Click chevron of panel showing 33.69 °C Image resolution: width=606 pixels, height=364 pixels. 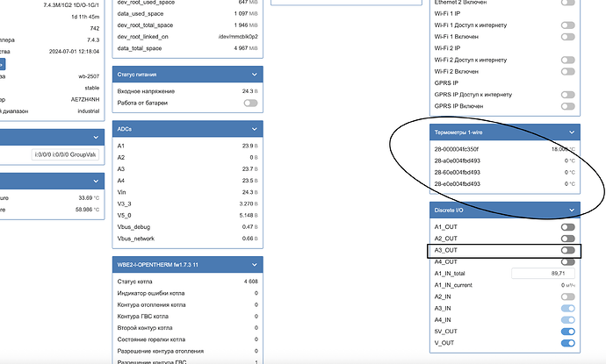click(94, 180)
